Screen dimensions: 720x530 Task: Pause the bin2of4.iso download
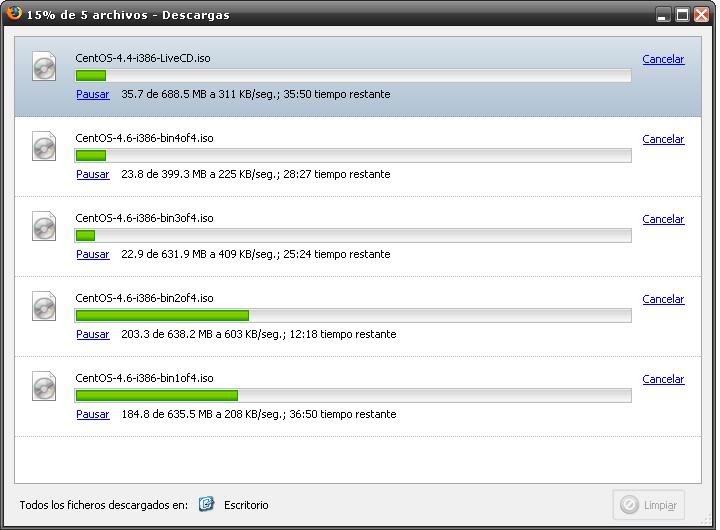click(93, 334)
